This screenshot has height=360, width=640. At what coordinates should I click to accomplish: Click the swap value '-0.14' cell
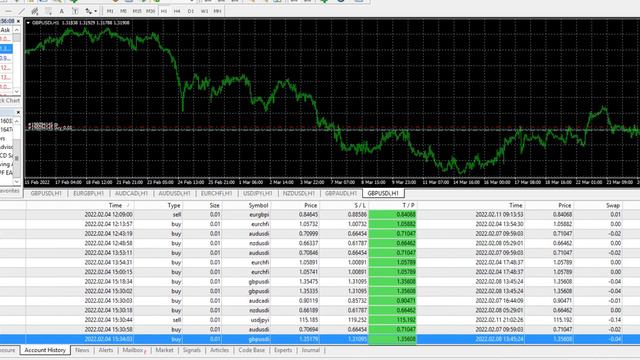pos(616,320)
